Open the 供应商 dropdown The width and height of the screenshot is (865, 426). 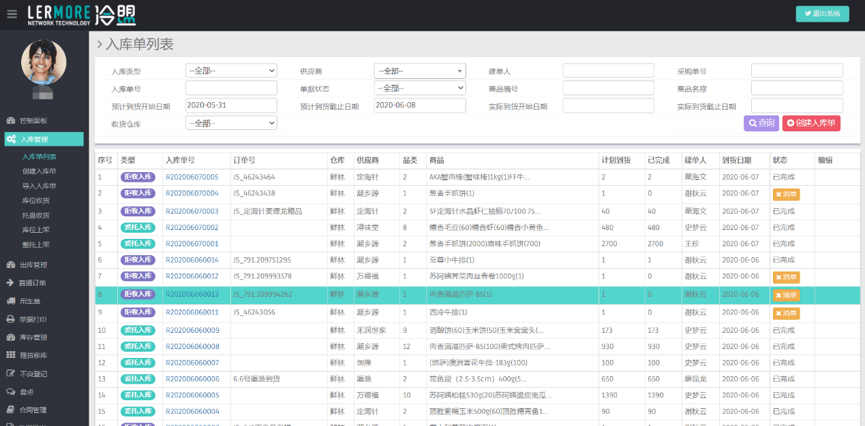(x=419, y=71)
